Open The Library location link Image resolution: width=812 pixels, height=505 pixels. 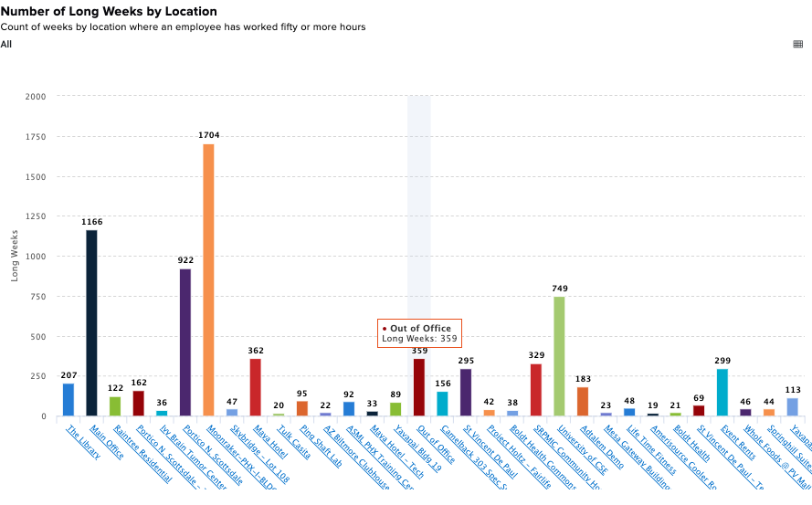tap(84, 442)
